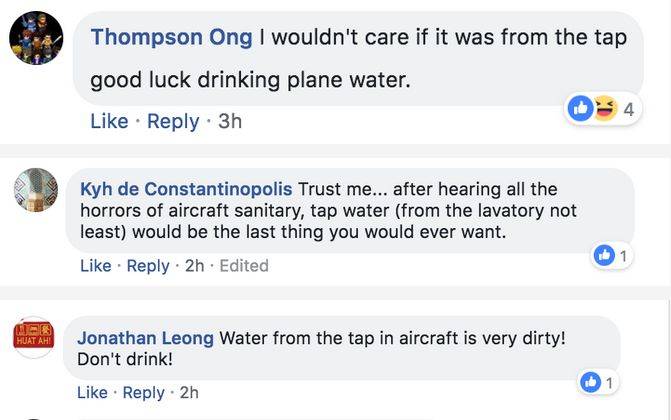
Task: Visit Thompson Ong's profile name link
Action: [171, 37]
